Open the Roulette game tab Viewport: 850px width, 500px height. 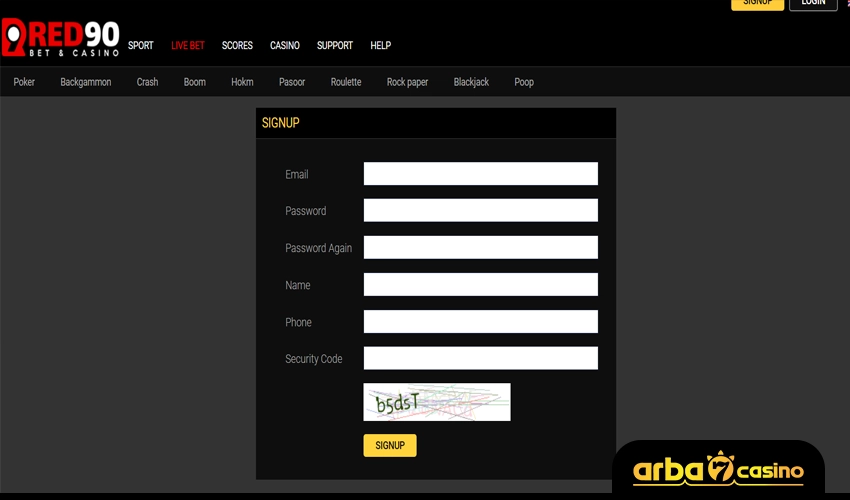tap(346, 82)
